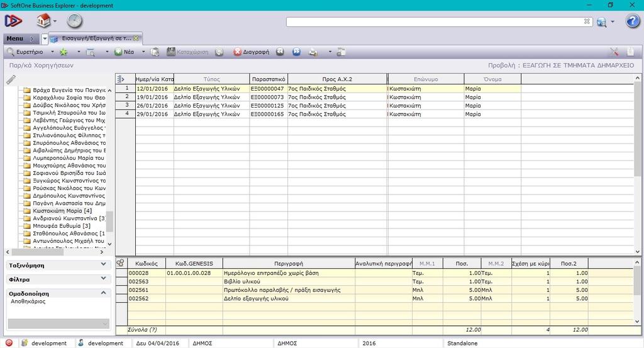Open dropdown arrow next to printer icon
Image resolution: width=644 pixels, height=348 pixels.
click(330, 52)
